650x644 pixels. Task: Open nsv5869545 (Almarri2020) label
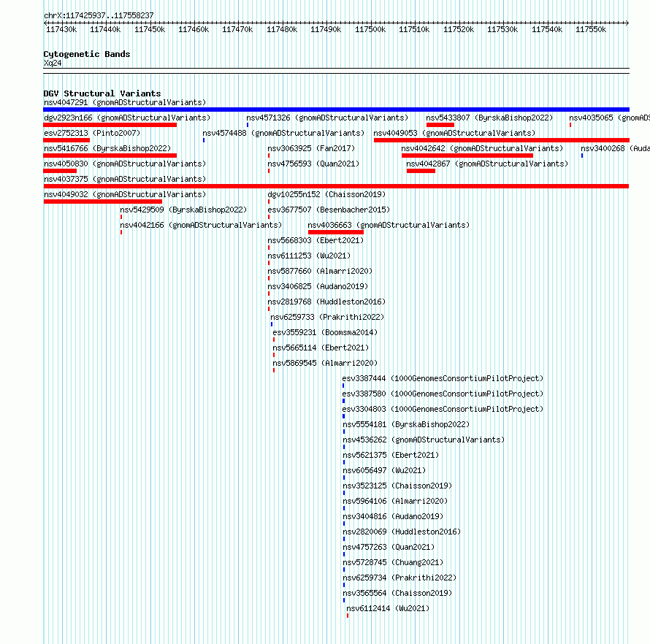pyautogui.click(x=325, y=363)
